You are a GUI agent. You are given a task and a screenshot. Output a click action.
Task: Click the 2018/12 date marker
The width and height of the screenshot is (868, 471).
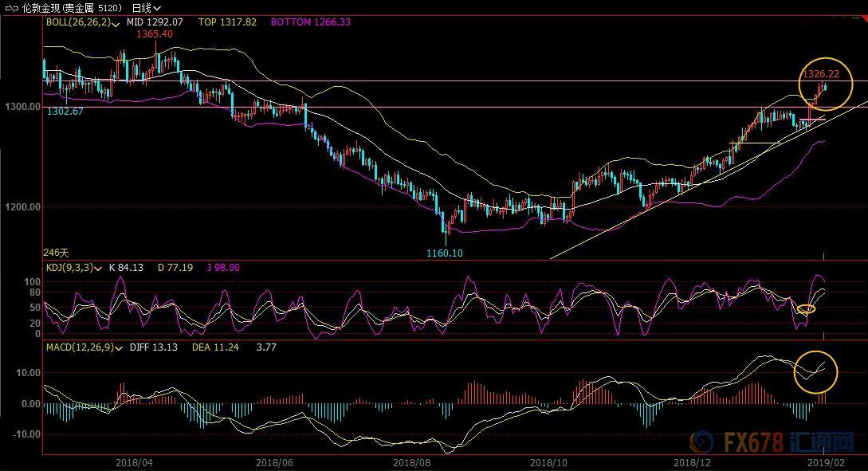click(x=692, y=463)
